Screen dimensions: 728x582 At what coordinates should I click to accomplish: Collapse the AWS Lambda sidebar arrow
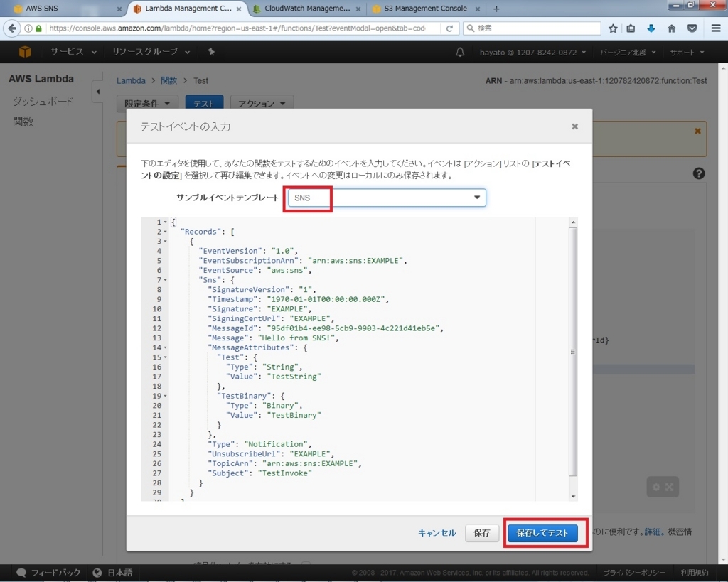97,92
